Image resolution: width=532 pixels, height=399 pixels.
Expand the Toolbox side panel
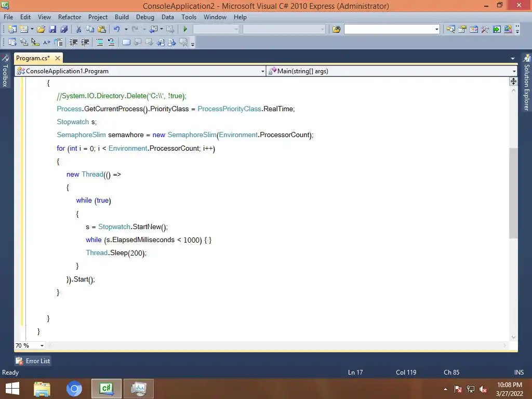[x=5, y=71]
